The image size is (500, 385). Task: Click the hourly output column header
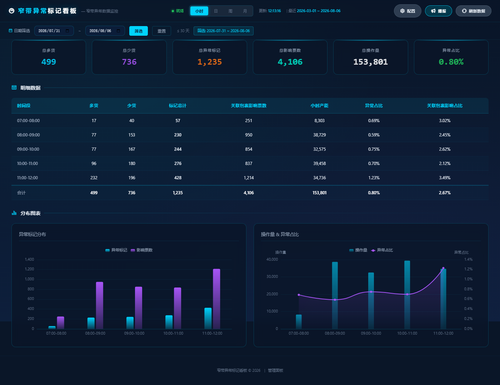click(319, 106)
